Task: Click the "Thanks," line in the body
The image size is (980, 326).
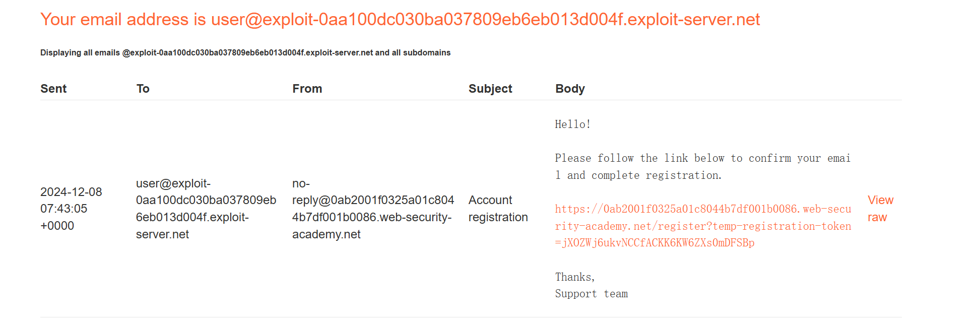Action: point(575,277)
